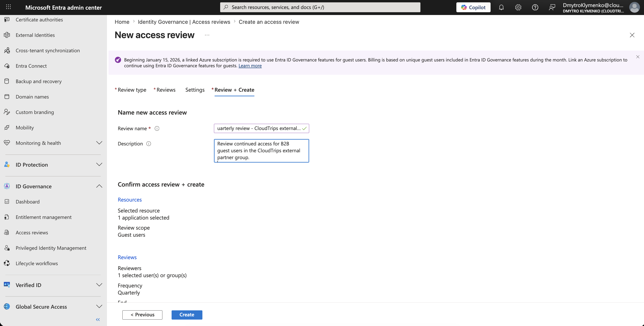The image size is (644, 326).
Task: Click the Description text area
Action: pos(261,151)
